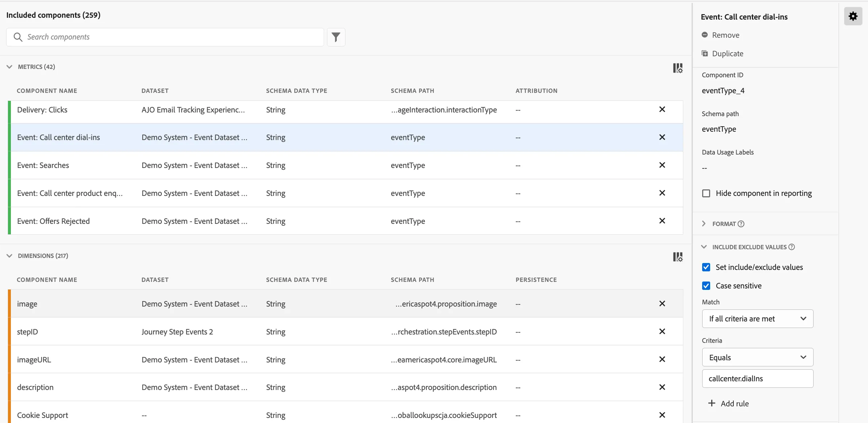Select the stepID dimension row
The image size is (868, 423).
pos(345,332)
